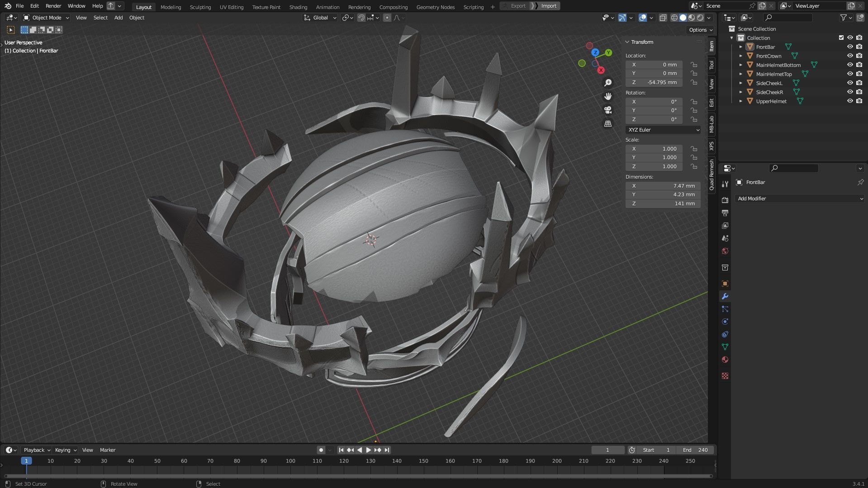Open the View Layer properties tab icon
The height and width of the screenshot is (488, 868).
coord(725,225)
